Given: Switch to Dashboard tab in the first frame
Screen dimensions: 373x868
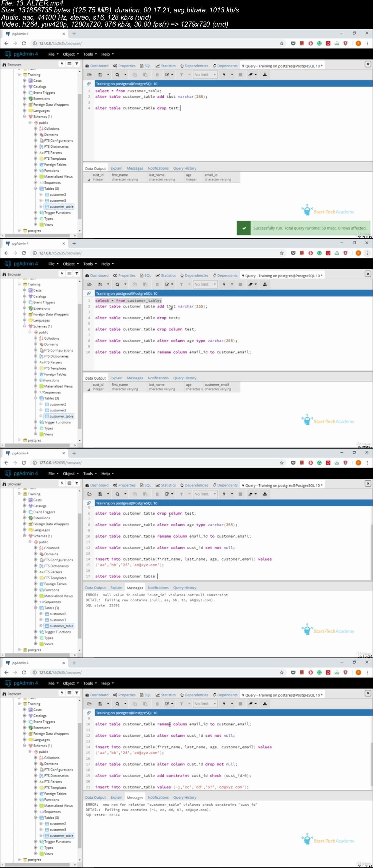Looking at the screenshot, I should (x=97, y=66).
